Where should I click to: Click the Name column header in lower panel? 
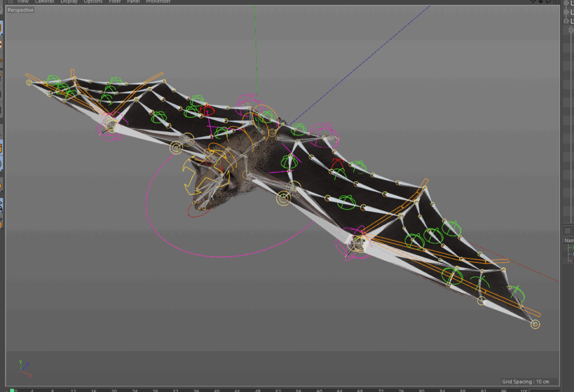(570, 241)
